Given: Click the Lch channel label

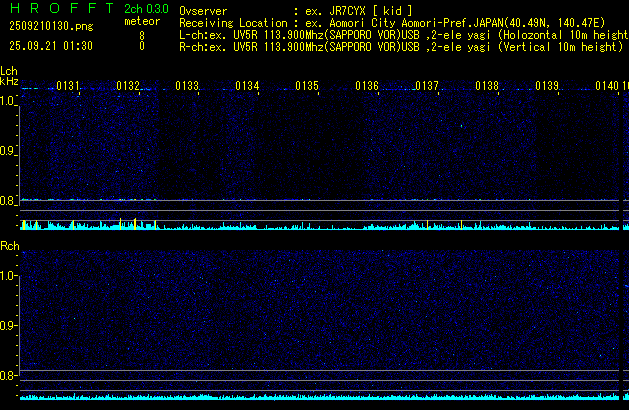Looking at the screenshot, I should pyautogui.click(x=9, y=71).
